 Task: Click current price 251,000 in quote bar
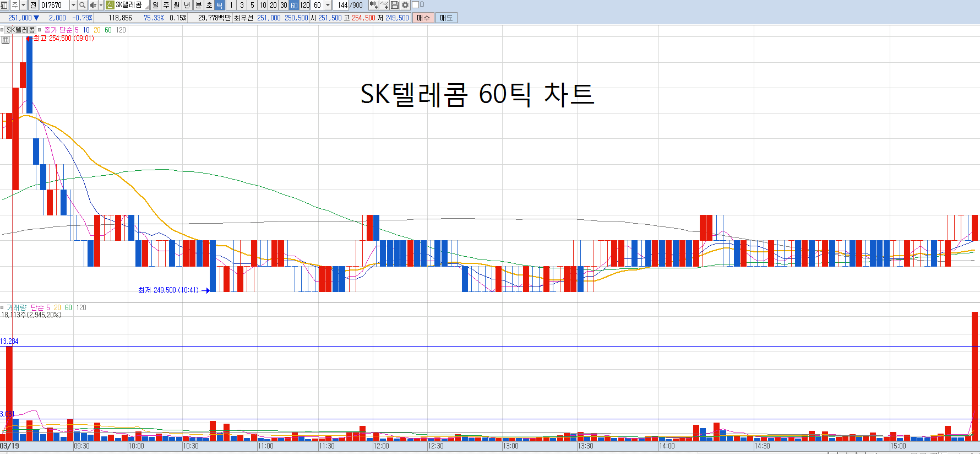point(20,18)
